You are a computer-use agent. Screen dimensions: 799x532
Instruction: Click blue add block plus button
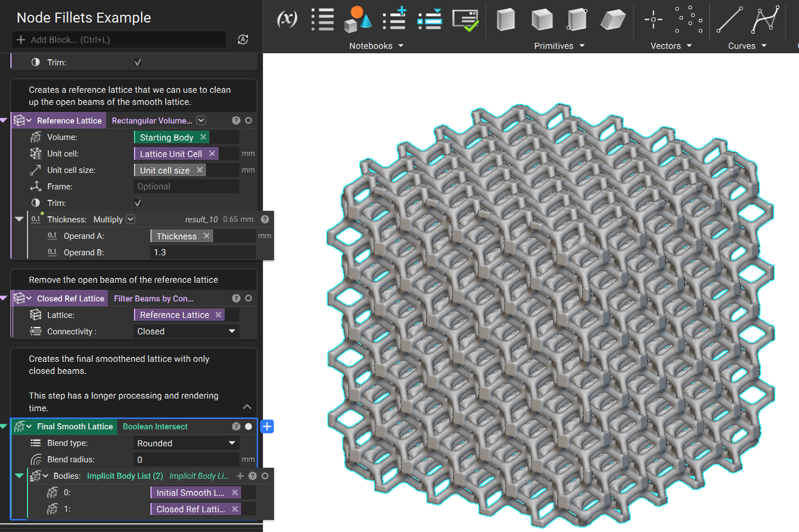[x=267, y=427]
